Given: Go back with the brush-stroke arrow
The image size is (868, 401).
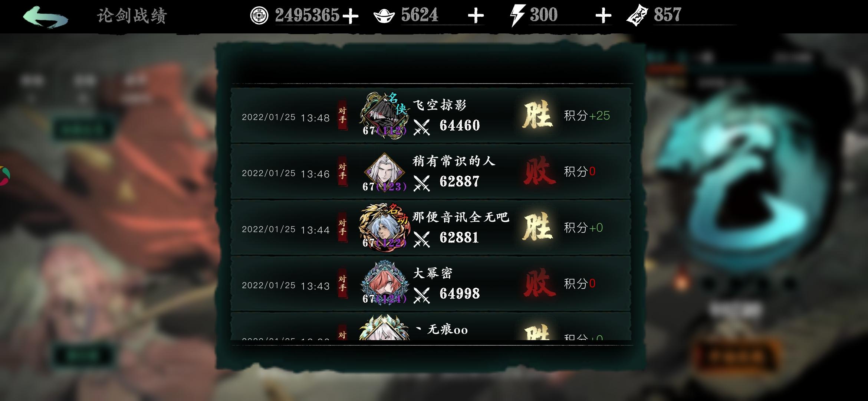Looking at the screenshot, I should click(x=45, y=17).
